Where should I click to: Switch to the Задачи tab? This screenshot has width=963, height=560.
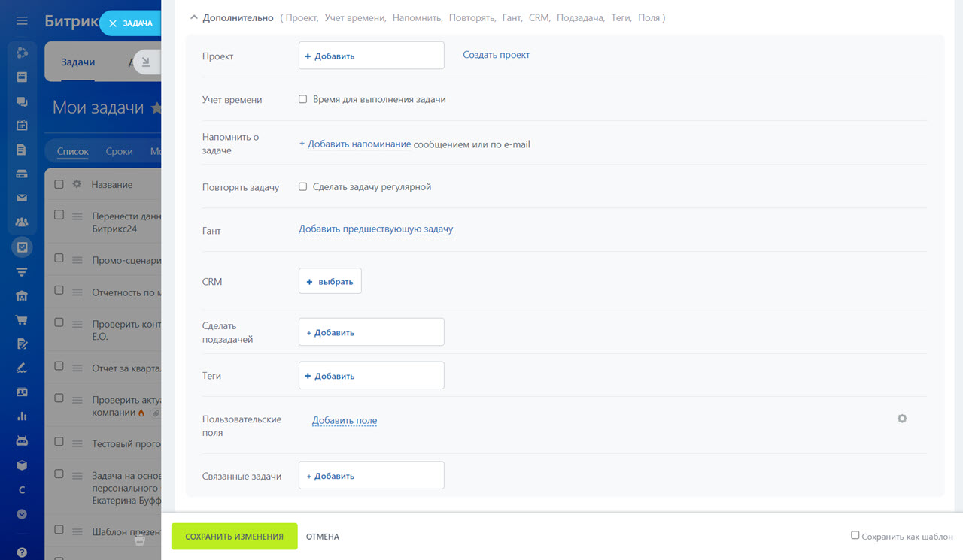click(x=78, y=62)
